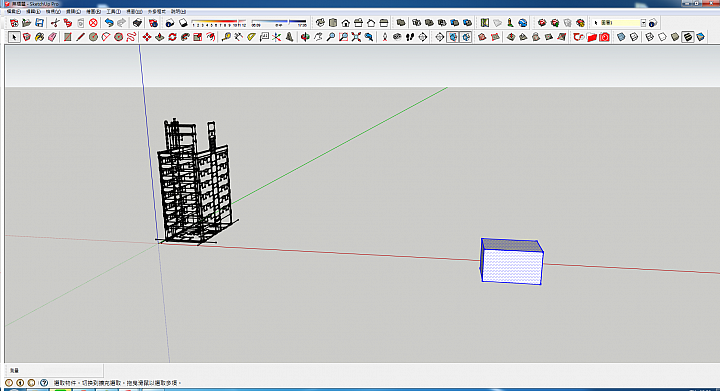The width and height of the screenshot is (720, 391).
Task: Place camera with Position Camera tool
Action: 385,37
